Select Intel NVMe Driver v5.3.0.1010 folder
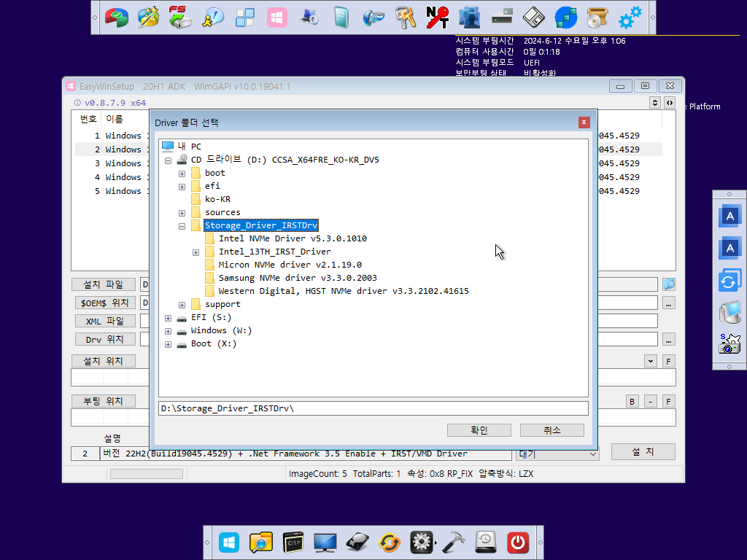Screen dimensions: 747x560 [x=293, y=238]
